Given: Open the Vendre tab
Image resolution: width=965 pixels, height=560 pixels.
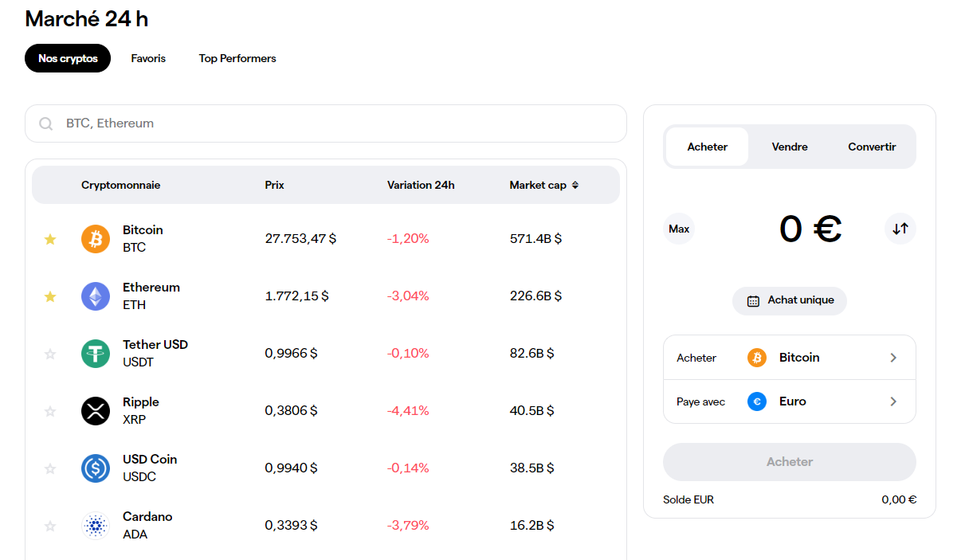Looking at the screenshot, I should (789, 147).
